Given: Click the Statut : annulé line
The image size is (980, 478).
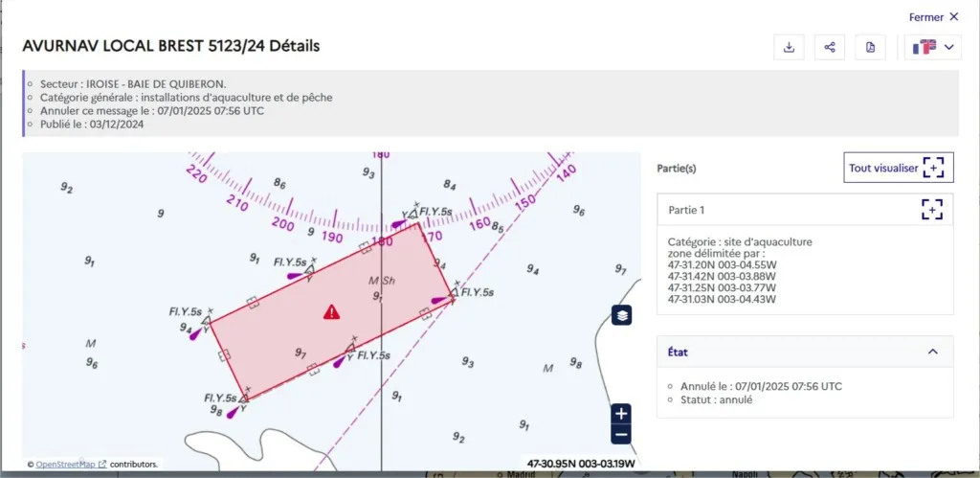Looking at the screenshot, I should [x=716, y=399].
